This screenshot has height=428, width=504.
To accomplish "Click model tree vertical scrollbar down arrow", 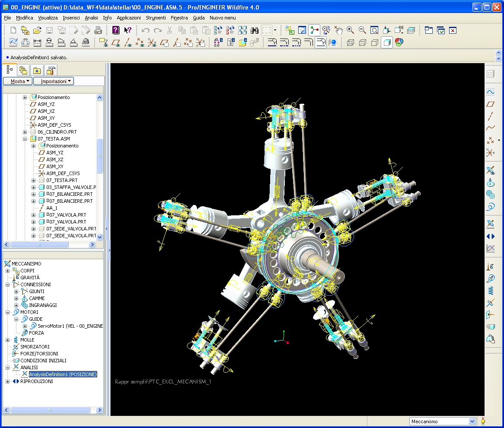I will point(100,237).
